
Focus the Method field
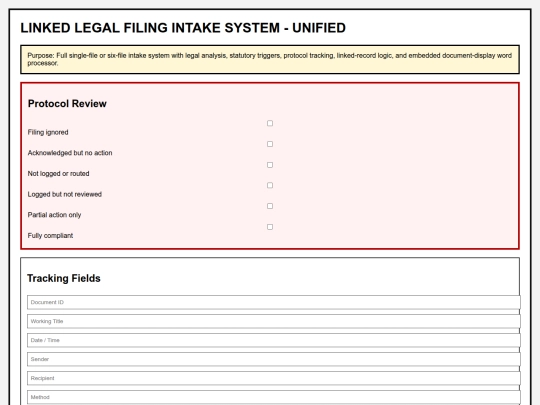pyautogui.click(x=274, y=397)
